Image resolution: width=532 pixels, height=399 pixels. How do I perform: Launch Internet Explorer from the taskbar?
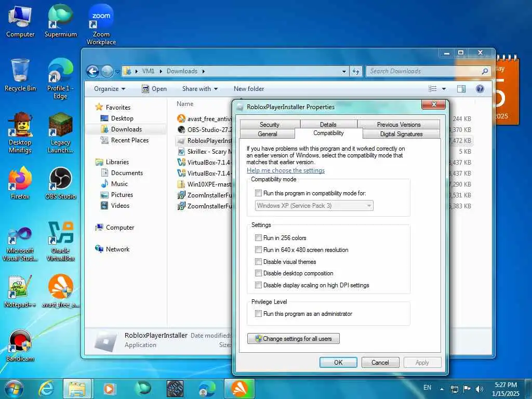point(46,389)
